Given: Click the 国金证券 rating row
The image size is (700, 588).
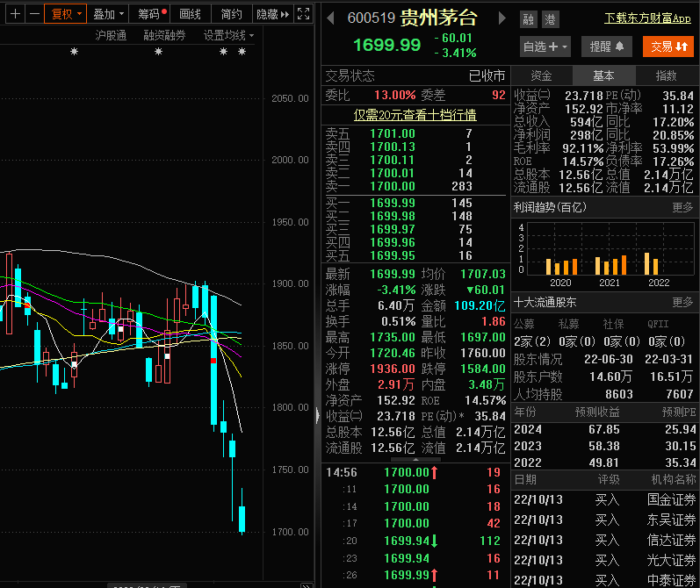Looking at the screenshot, I should 604,499.
